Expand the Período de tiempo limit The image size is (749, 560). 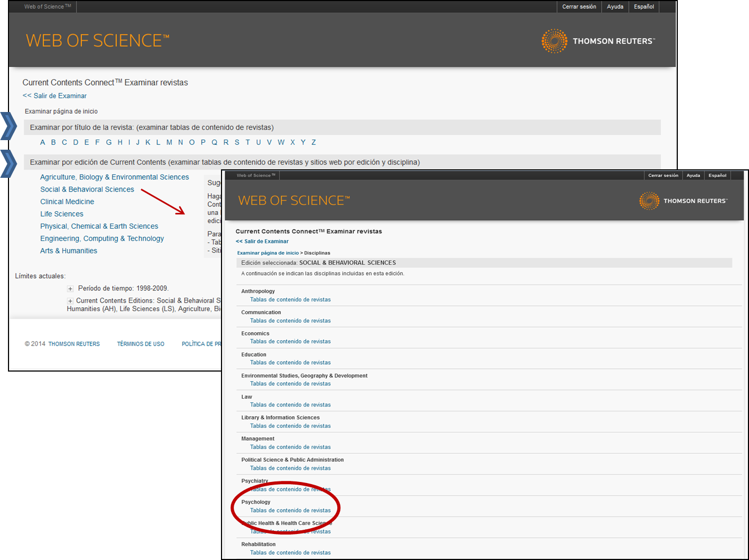pos(70,289)
